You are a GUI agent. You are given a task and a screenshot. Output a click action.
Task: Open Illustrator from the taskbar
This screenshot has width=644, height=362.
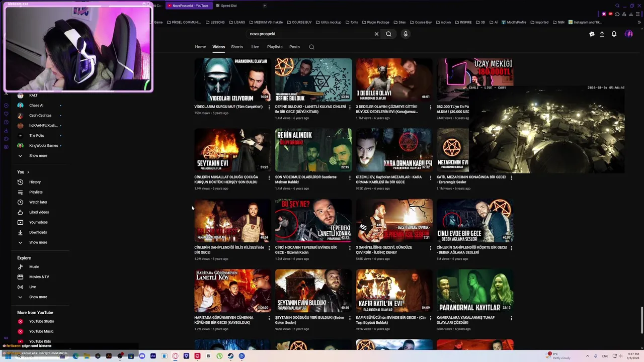[x=109, y=356]
